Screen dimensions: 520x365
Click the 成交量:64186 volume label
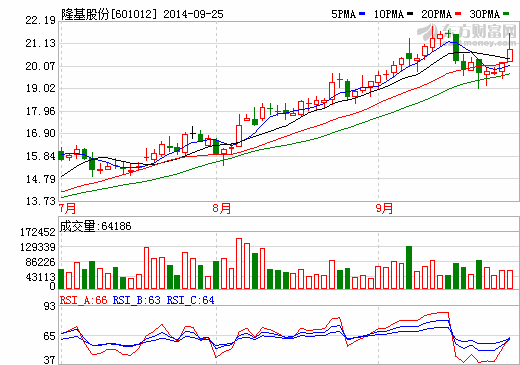[x=95, y=226]
